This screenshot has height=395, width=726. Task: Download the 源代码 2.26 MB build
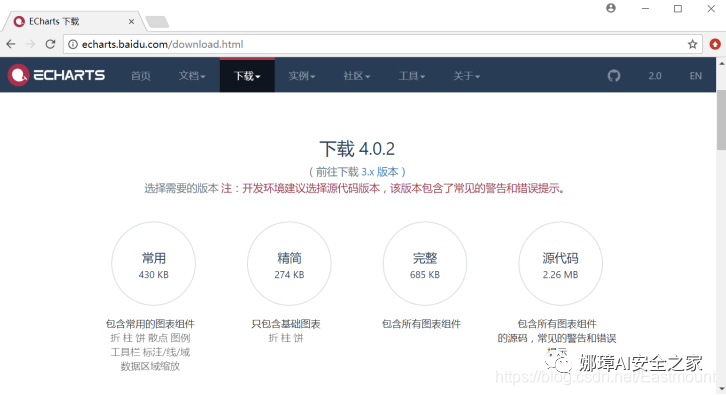(x=560, y=263)
